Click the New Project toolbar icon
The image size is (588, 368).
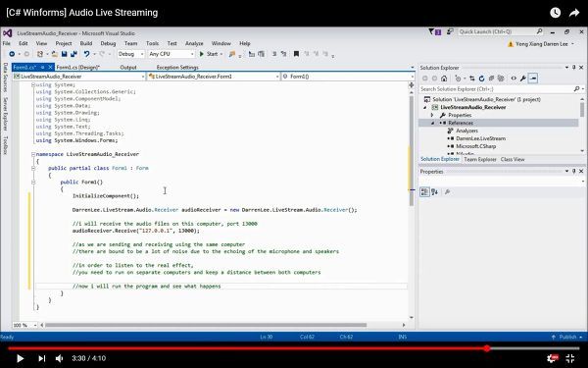[40, 54]
